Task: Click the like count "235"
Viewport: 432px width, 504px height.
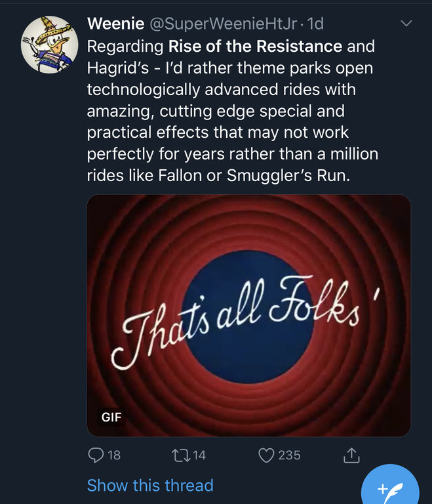Action: click(289, 454)
